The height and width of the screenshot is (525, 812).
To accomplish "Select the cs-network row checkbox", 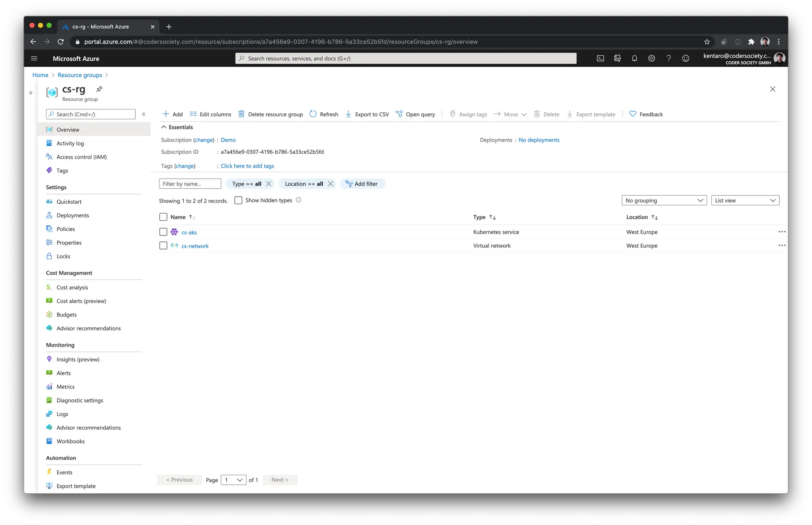I will (163, 246).
